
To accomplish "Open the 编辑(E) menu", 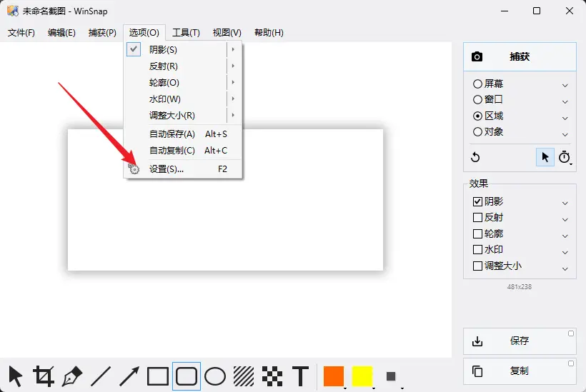I will (x=61, y=33).
